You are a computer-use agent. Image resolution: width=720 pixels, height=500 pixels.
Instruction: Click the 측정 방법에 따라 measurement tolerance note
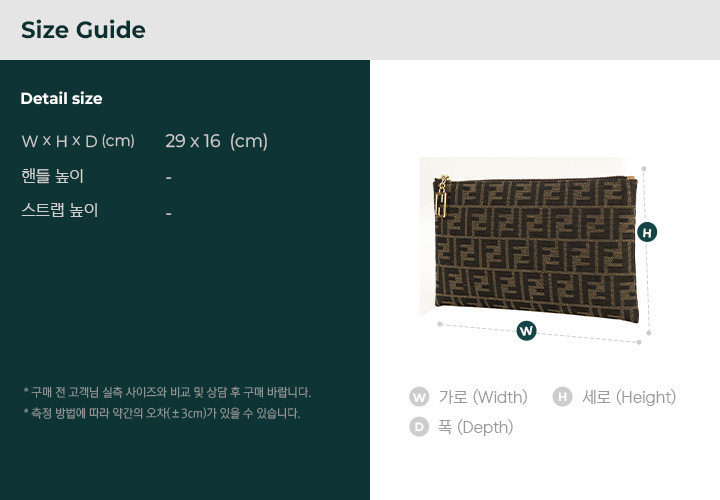160,413
